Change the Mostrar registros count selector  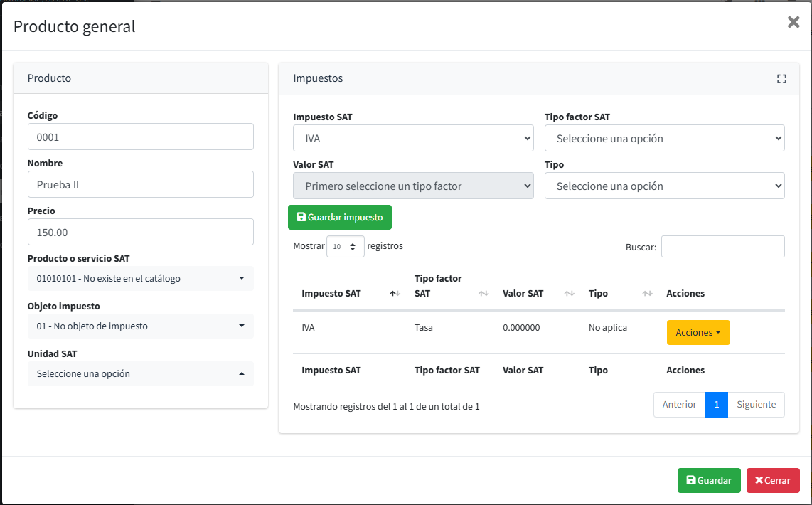coord(345,246)
